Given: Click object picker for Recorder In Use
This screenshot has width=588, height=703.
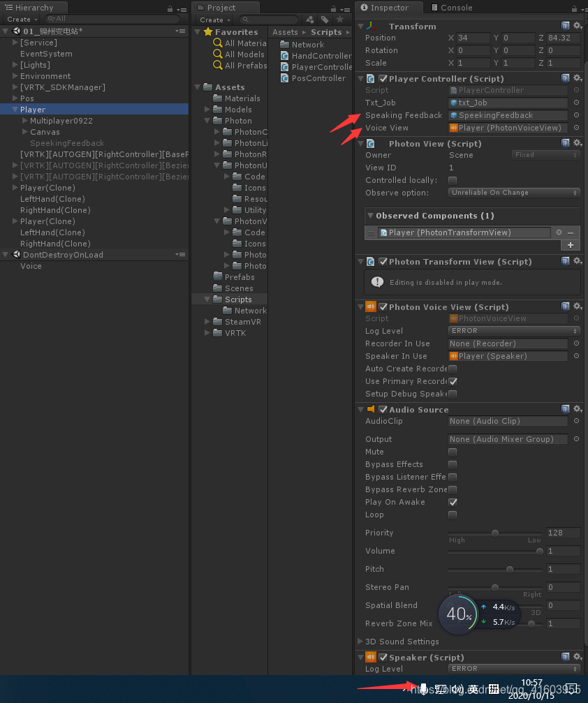Looking at the screenshot, I should tap(576, 343).
